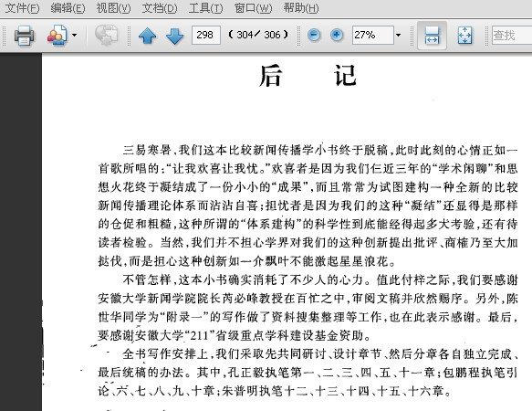Toggle the fit-full-page view button

point(464,36)
